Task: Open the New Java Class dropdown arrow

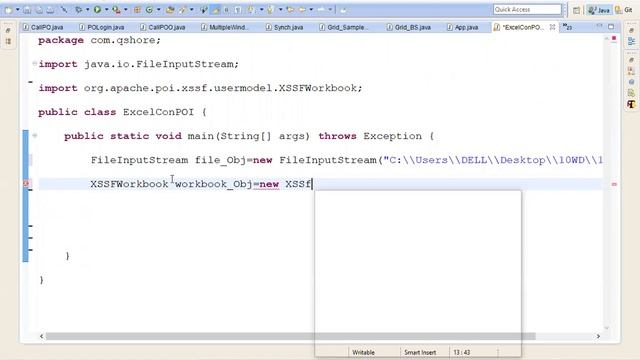Action: pyautogui.click(x=158, y=10)
